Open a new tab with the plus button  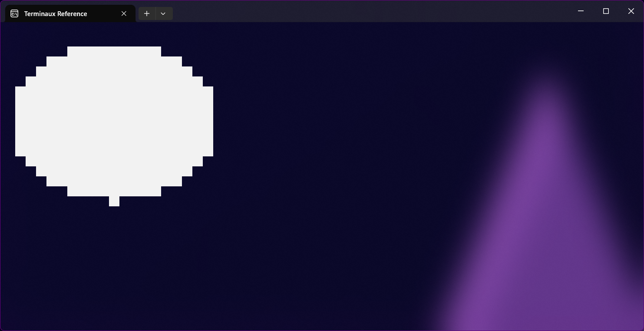click(147, 13)
